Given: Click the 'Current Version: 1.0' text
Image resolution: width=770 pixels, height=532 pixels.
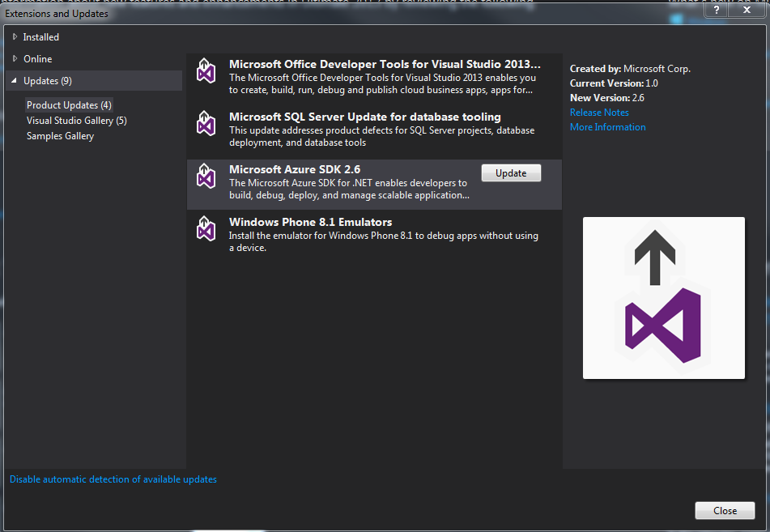Looking at the screenshot, I should [614, 83].
